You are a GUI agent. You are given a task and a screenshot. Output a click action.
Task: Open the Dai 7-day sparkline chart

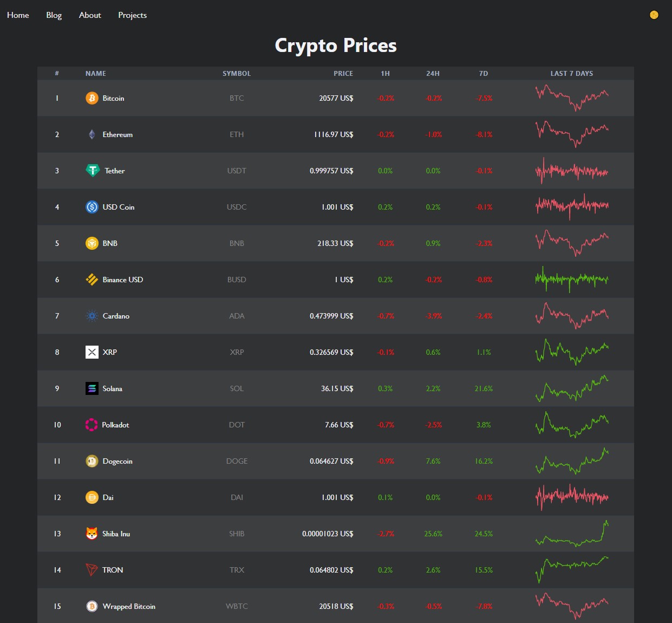click(572, 497)
